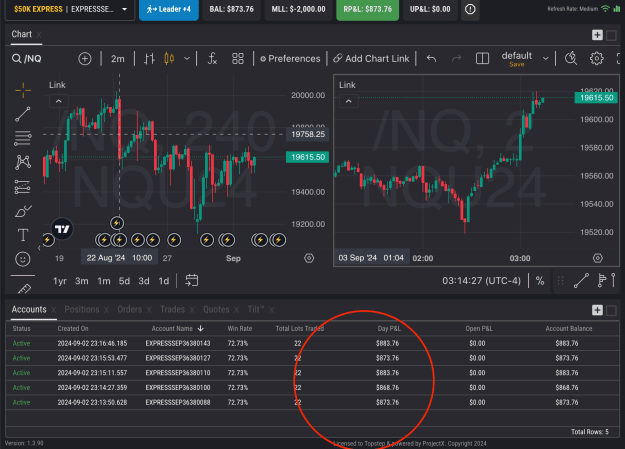
Task: Open chart settings gear in toolbar
Action: (x=597, y=59)
